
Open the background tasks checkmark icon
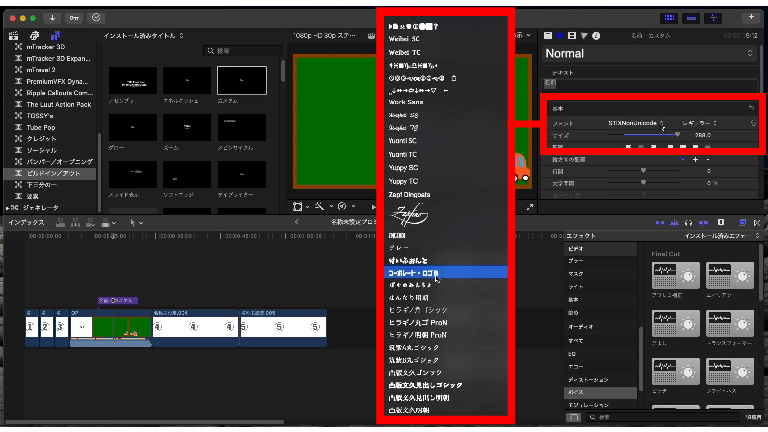pos(96,18)
